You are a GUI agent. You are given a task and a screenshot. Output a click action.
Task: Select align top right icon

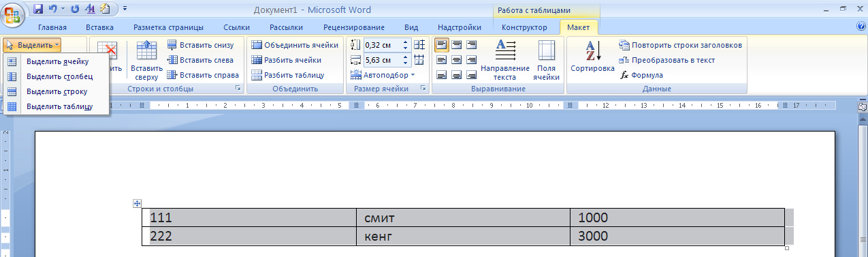pyautogui.click(x=471, y=45)
